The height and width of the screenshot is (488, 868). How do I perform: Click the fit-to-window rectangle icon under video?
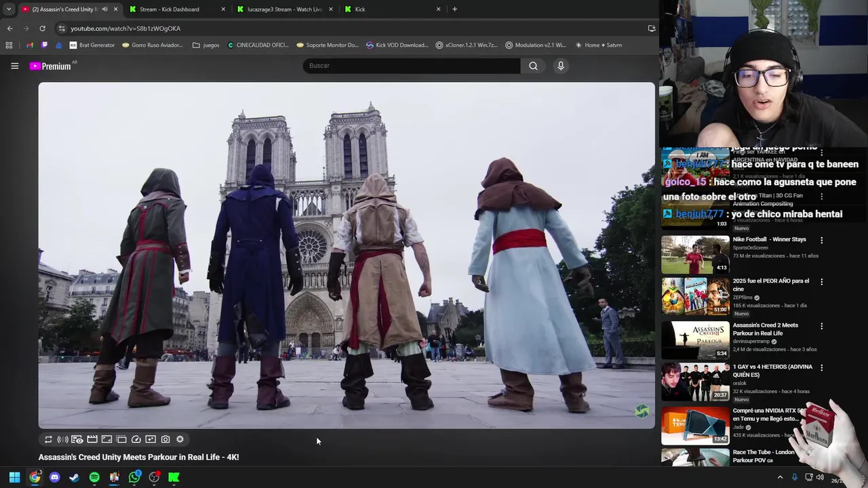(x=106, y=439)
